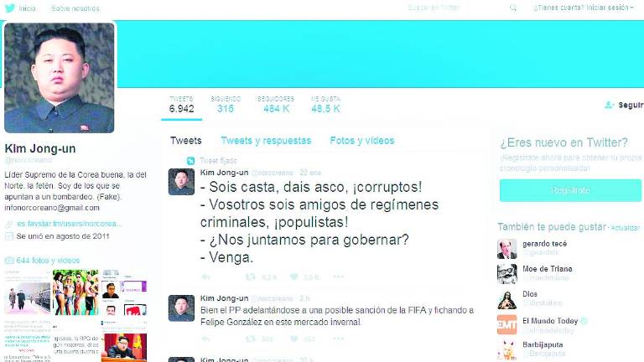Open the Inicio navigation link

pyautogui.click(x=27, y=8)
